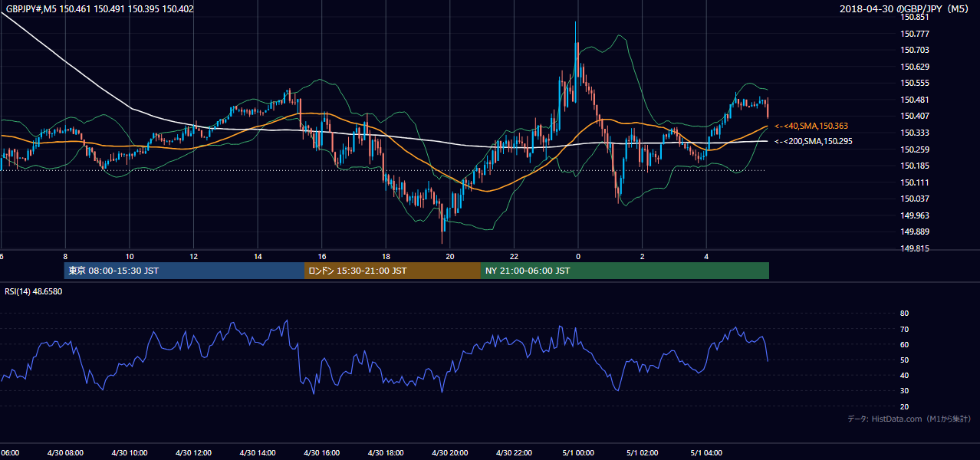The width and height of the screenshot is (980, 460).
Task: Click price axis label 150.851
Action: click(x=915, y=17)
